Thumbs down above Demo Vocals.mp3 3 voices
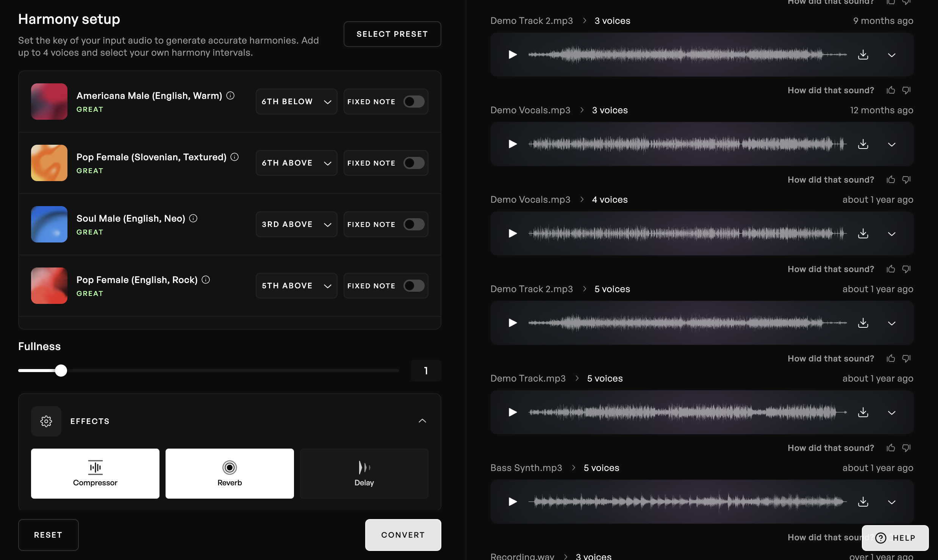 (x=906, y=90)
